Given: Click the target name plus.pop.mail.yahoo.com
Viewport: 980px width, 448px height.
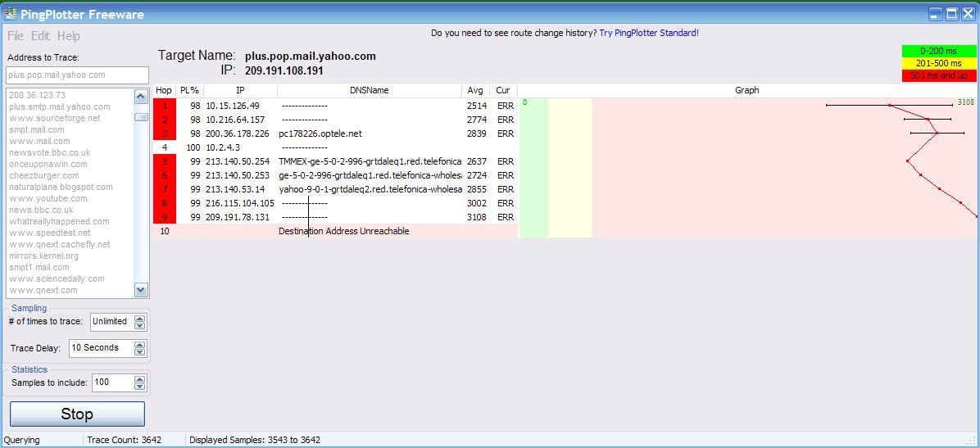Looking at the screenshot, I should click(311, 57).
